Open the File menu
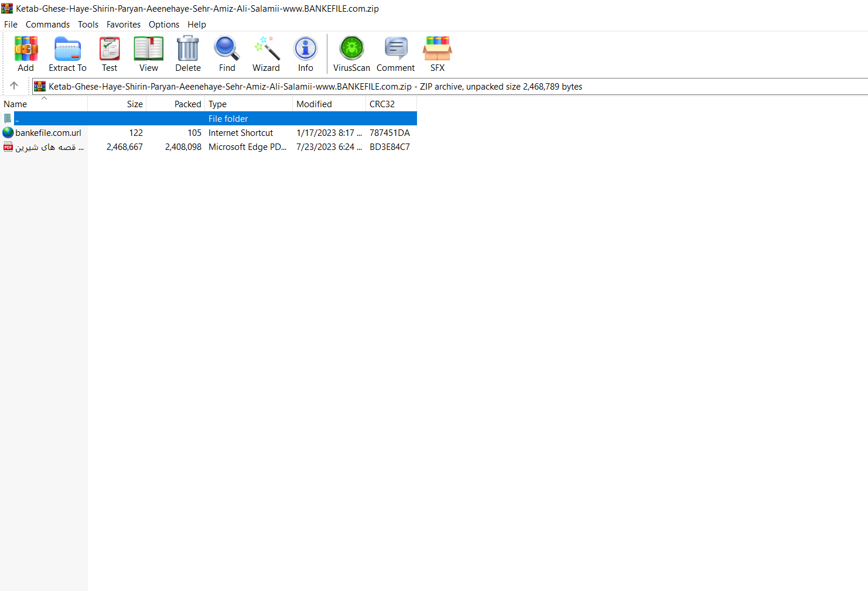Screen dimensions: 868x591 point(11,25)
